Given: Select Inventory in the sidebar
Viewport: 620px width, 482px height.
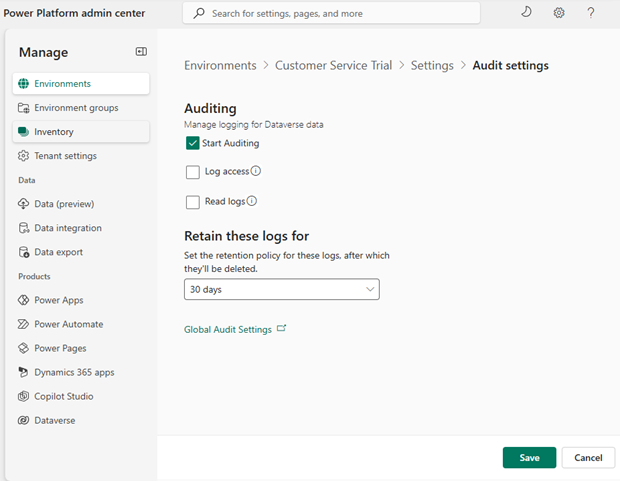Looking at the screenshot, I should click(x=81, y=132).
